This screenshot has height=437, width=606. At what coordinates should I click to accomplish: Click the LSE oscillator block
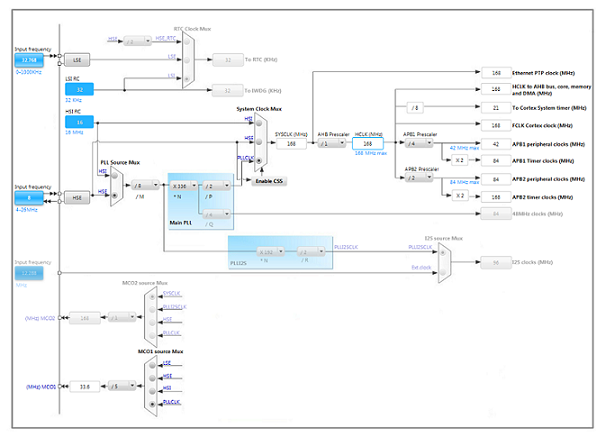point(77,60)
